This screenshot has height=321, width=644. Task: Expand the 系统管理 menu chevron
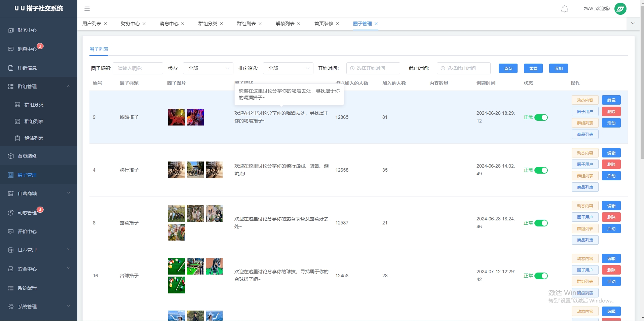point(69,306)
